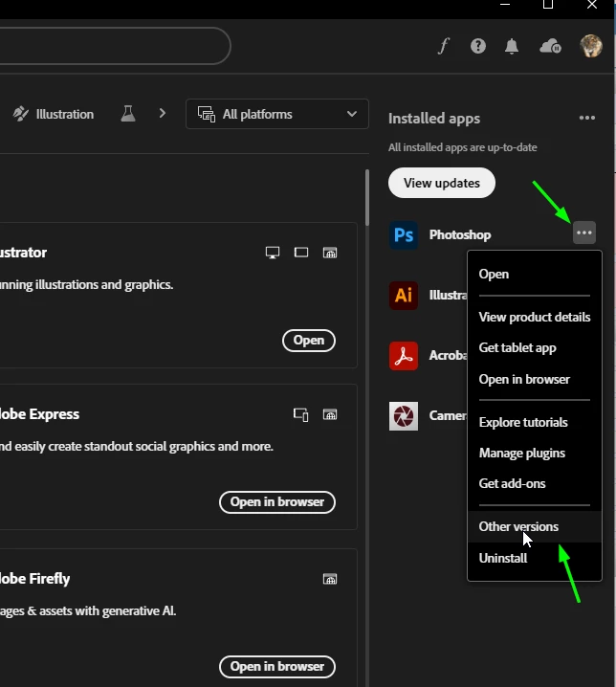Open the notifications bell icon
The height and width of the screenshot is (687, 616).
tap(512, 46)
